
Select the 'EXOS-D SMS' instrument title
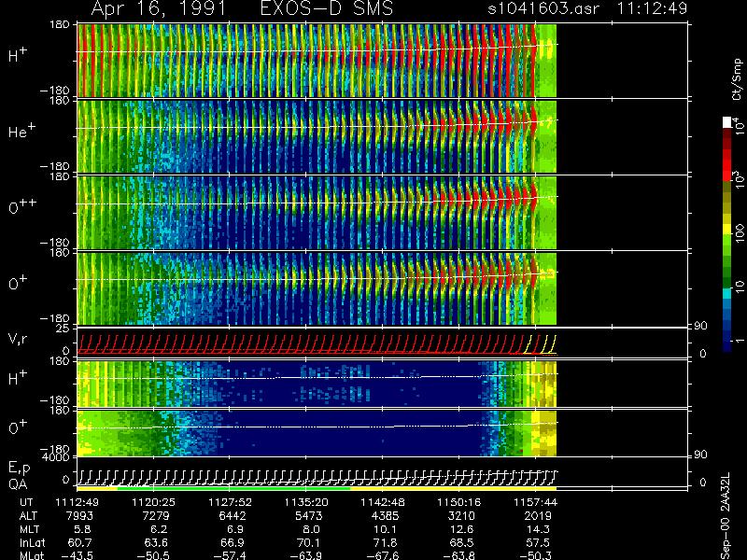(x=327, y=8)
